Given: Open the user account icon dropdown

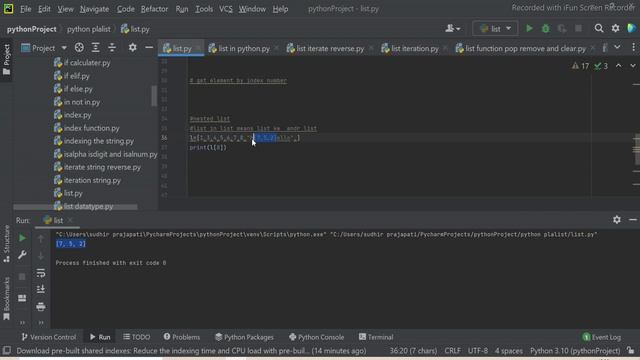Looking at the screenshot, I should (453, 29).
